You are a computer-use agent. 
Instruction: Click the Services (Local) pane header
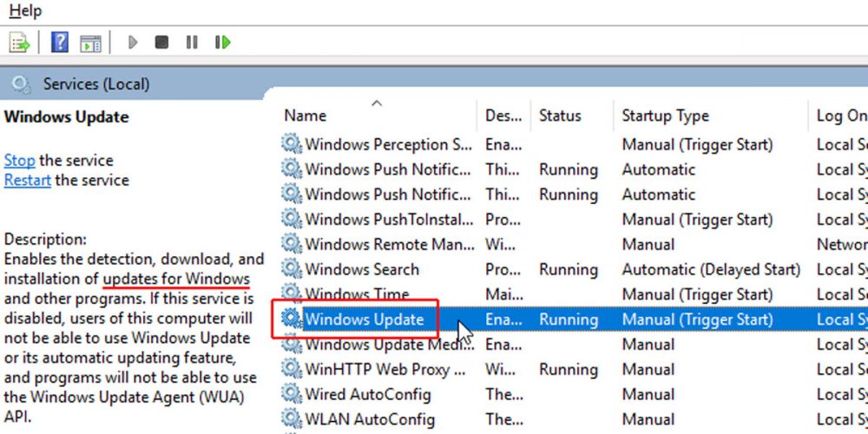pos(95,84)
